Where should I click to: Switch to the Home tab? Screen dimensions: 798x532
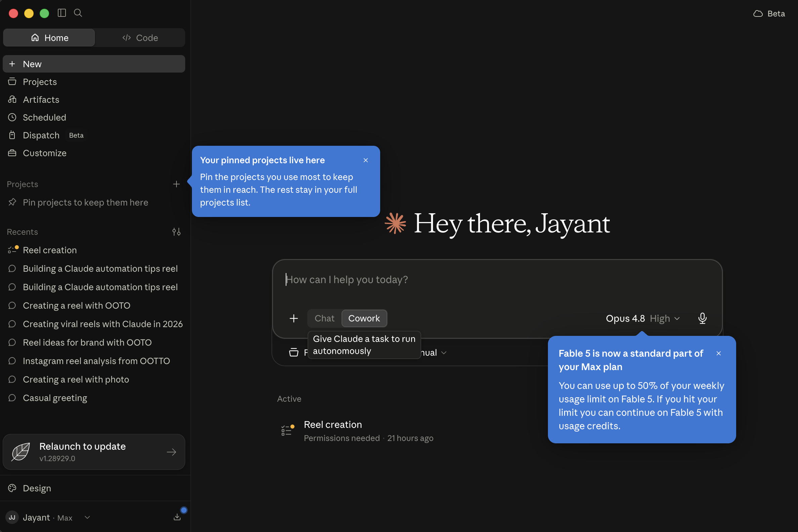click(x=49, y=38)
